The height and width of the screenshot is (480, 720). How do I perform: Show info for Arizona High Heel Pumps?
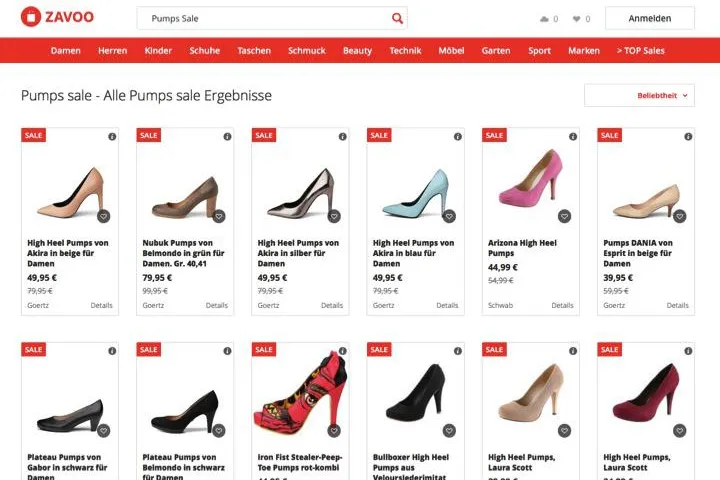573,136
